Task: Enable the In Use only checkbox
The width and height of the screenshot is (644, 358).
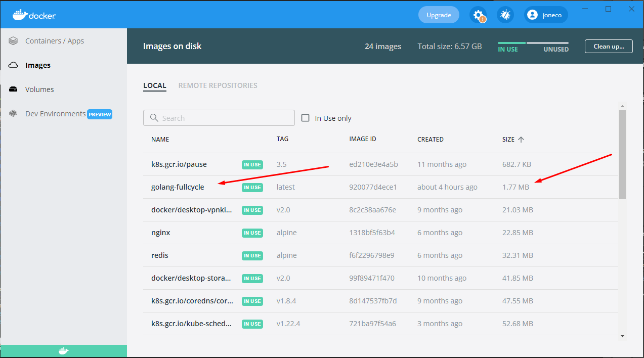Action: (305, 118)
